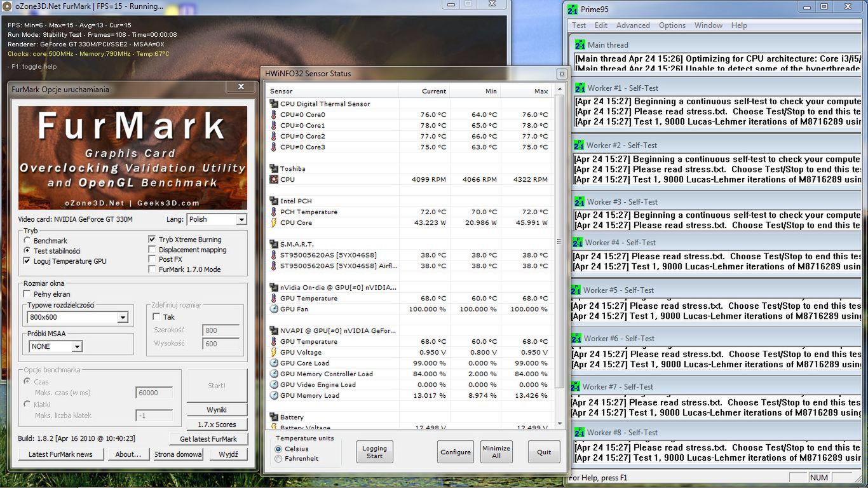
Task: Enable Displacement mapping checkbox
Action: [x=152, y=250]
